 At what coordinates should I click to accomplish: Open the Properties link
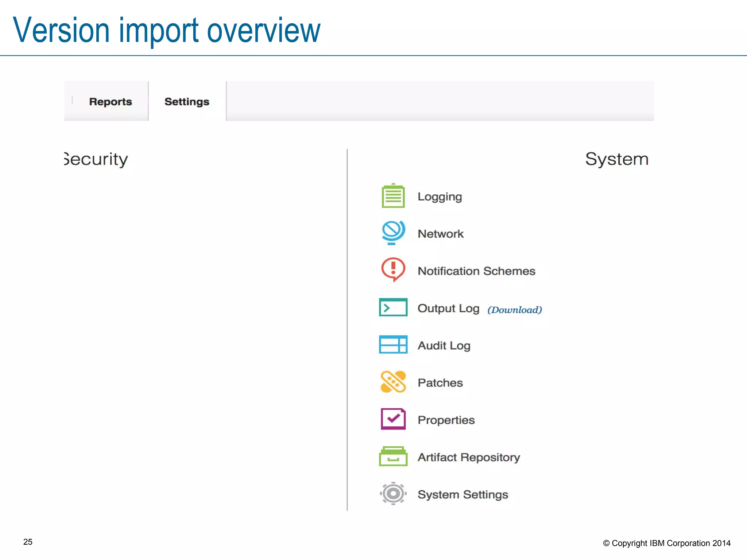[446, 420]
